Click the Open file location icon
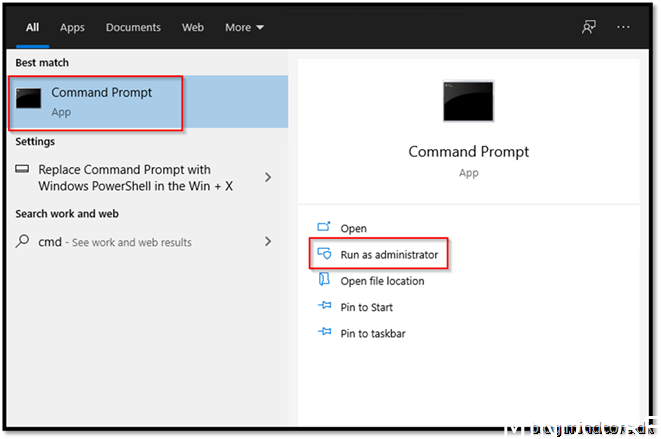 [x=323, y=281]
